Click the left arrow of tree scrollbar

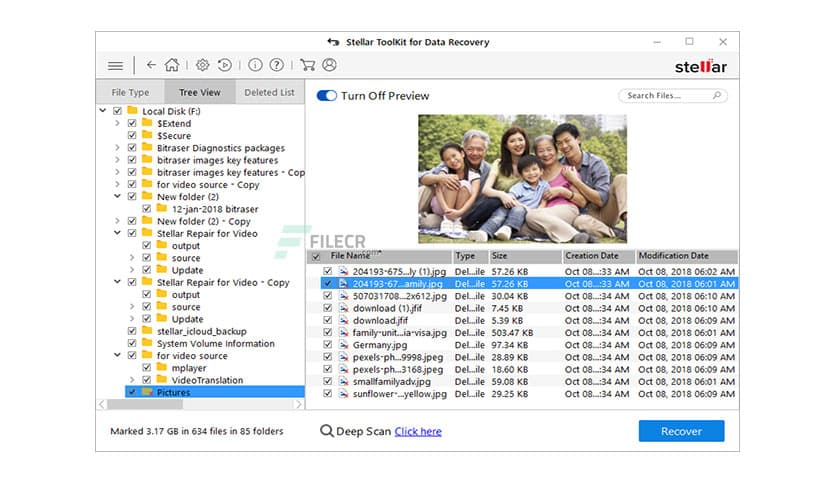[101, 405]
